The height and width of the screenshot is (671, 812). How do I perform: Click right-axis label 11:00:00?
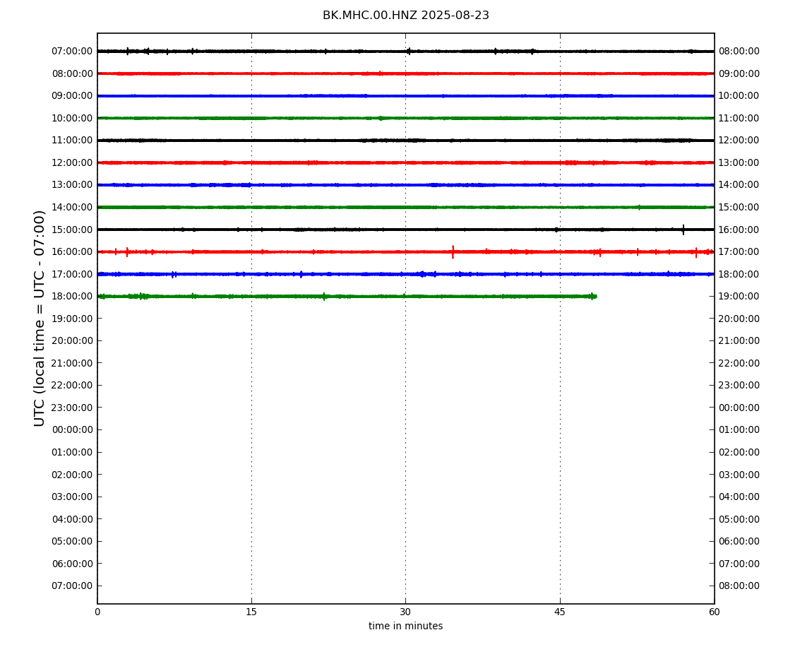[x=739, y=118]
